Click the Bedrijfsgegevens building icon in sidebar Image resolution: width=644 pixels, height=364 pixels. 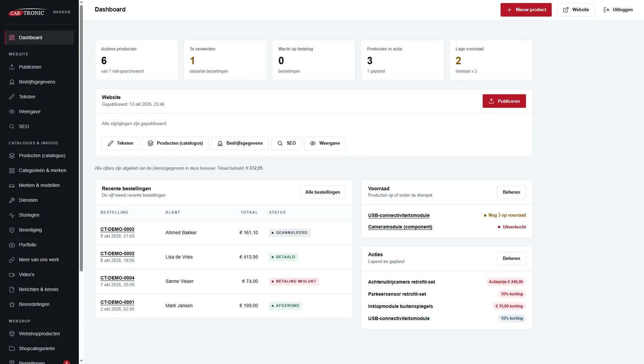tap(12, 82)
